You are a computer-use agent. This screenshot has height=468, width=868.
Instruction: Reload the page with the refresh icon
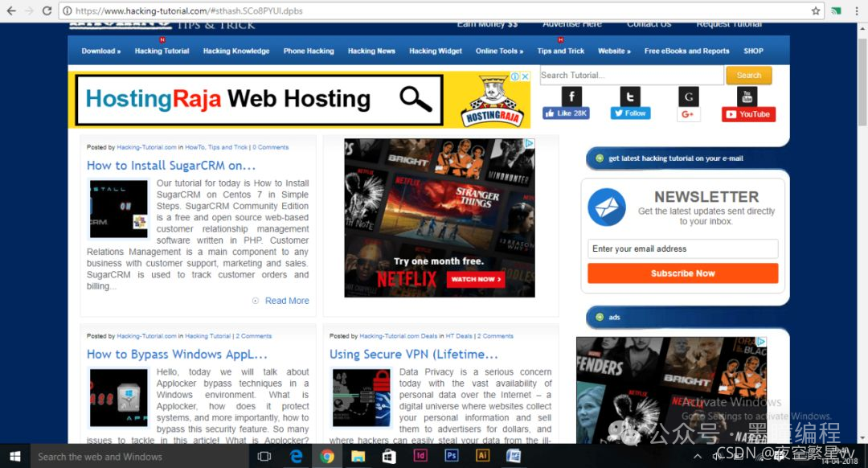(x=47, y=10)
